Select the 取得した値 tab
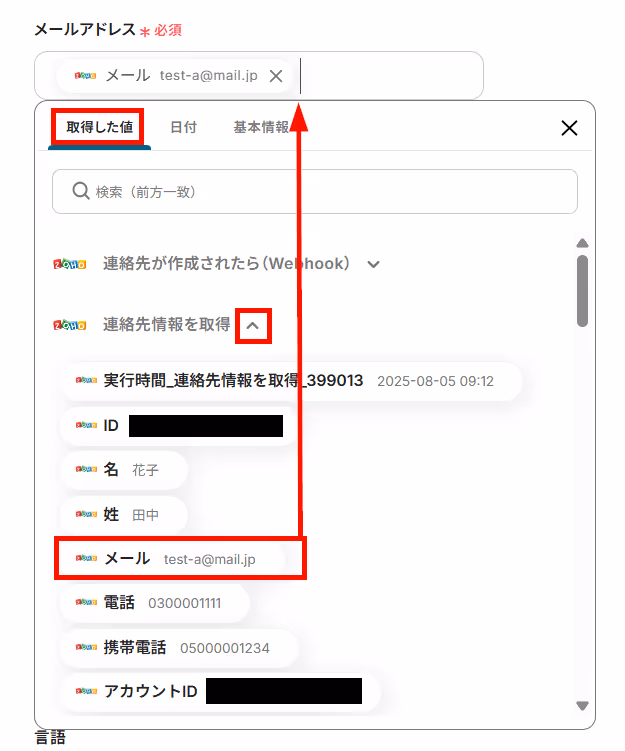The width and height of the screenshot is (625, 751). point(100,127)
